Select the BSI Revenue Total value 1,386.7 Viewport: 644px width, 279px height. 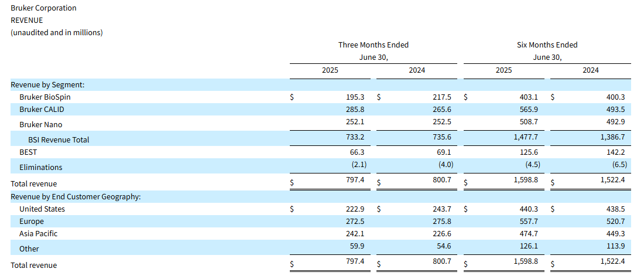613,137
